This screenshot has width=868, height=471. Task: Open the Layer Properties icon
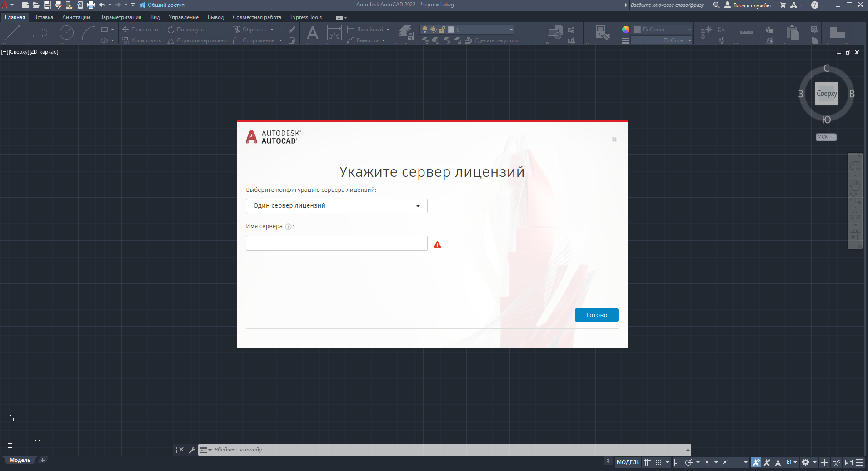406,33
